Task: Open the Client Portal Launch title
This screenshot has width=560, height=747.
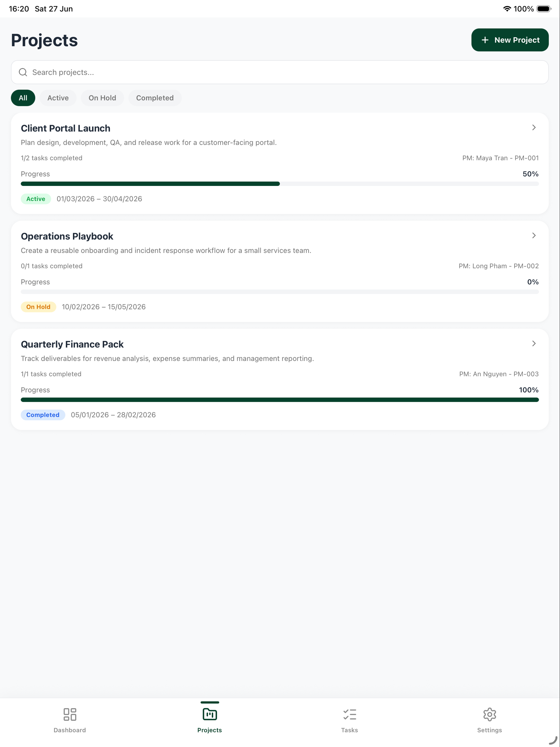Action: (x=65, y=128)
